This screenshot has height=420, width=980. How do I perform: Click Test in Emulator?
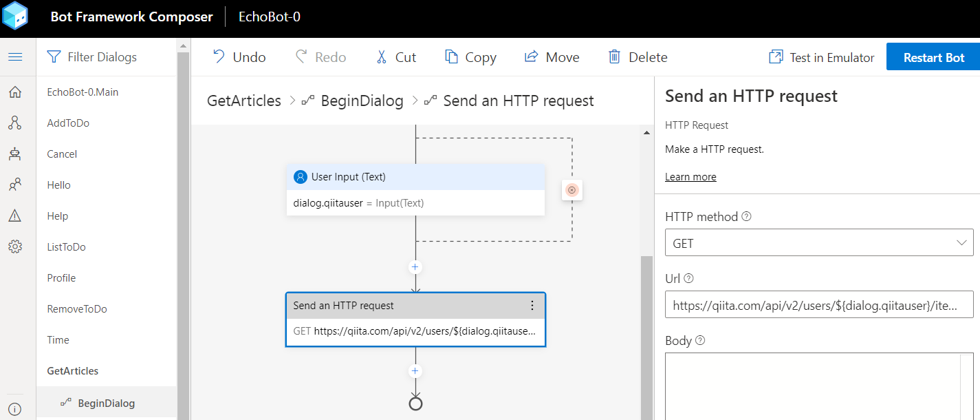[x=822, y=57]
